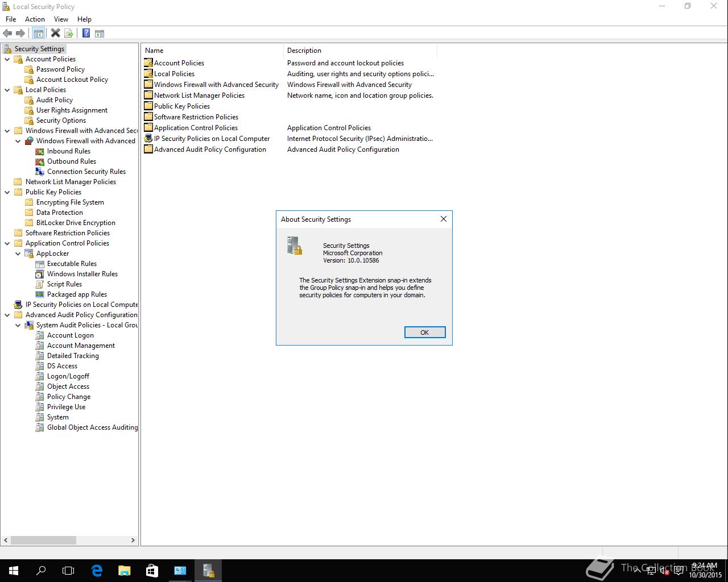Select Global Object Access Auditing in tree
The image size is (728, 582).
92,427
